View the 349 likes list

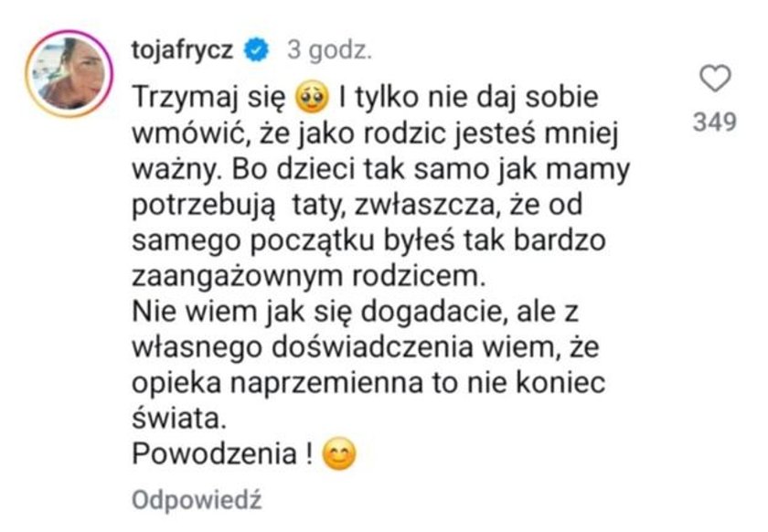click(715, 122)
